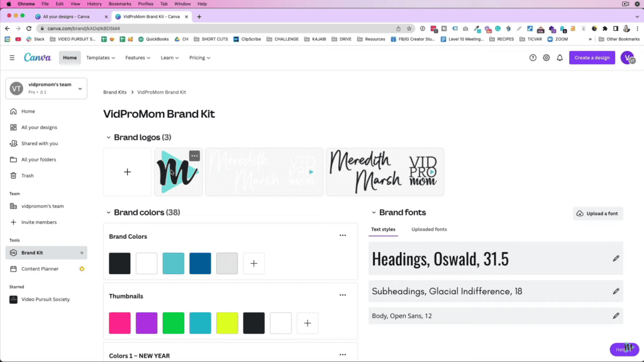This screenshot has width=644, height=362.
Task: Open the Bookmarks menu in menu bar
Action: coord(119,4)
